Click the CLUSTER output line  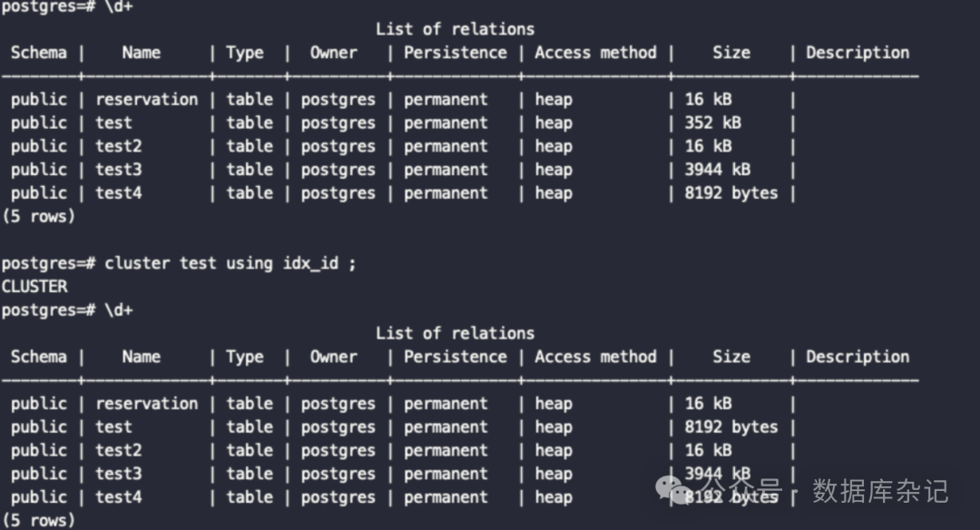[34, 287]
